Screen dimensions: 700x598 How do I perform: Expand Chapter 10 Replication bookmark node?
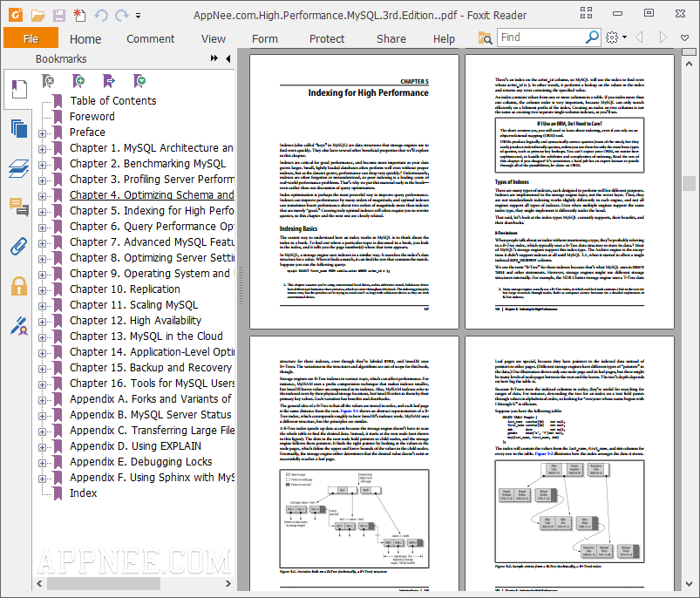(42, 290)
